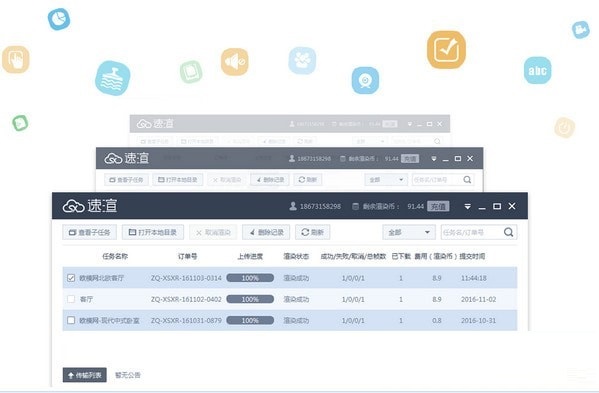Image resolution: width=599 pixels, height=393 pixels.
Task: Open the title bar menu triangle in back window
Action: 410,124
